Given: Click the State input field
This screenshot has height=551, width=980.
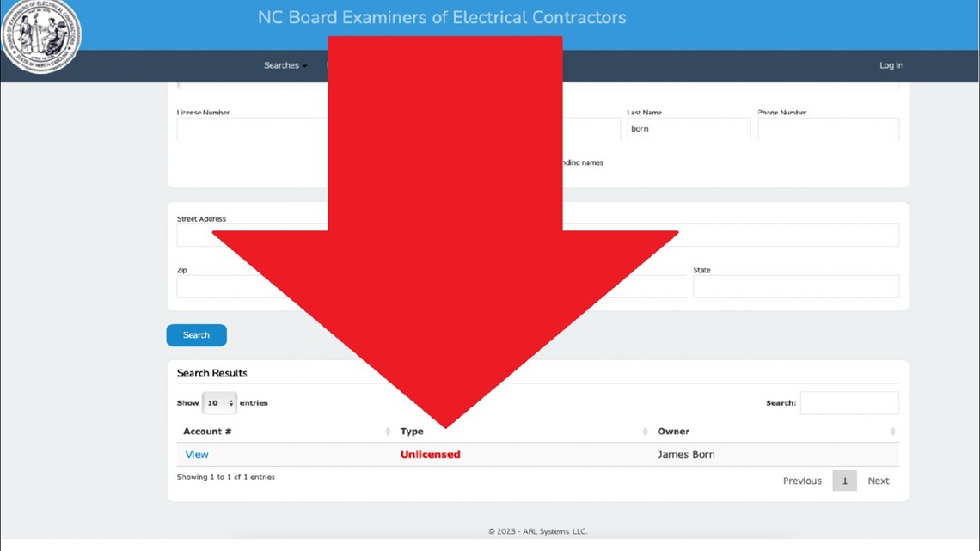Looking at the screenshot, I should tap(796, 287).
